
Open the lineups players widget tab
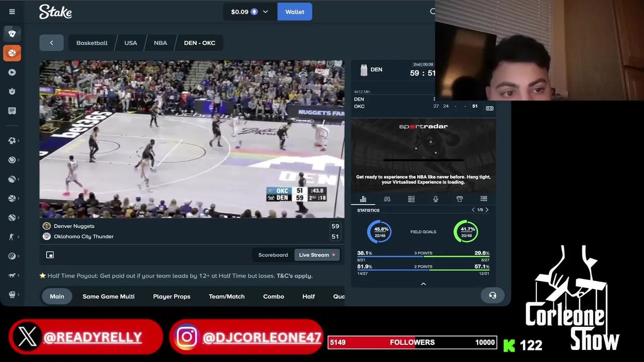pyautogui.click(x=387, y=199)
